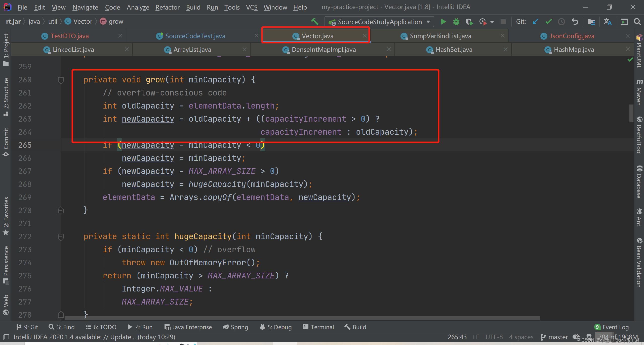Open the Refactor menu
644x345 pixels.
(x=167, y=7)
